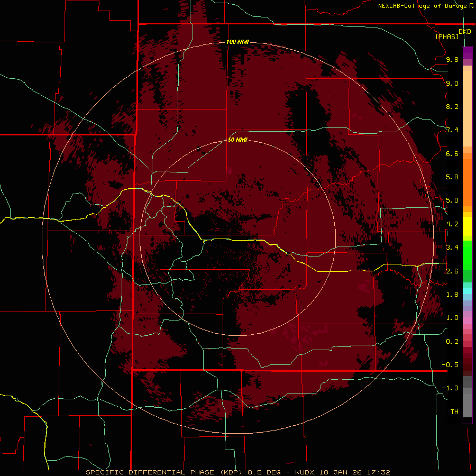Click the -0.5 legend value
The width and height of the screenshot is (476, 476).
(x=450, y=364)
